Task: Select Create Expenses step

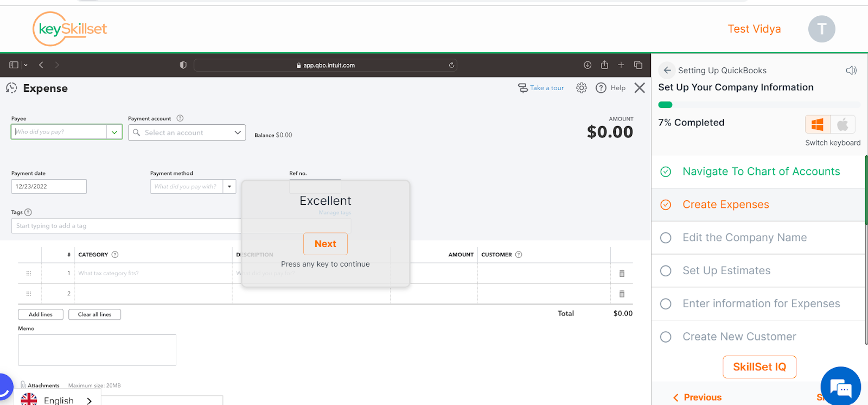Action: point(758,205)
